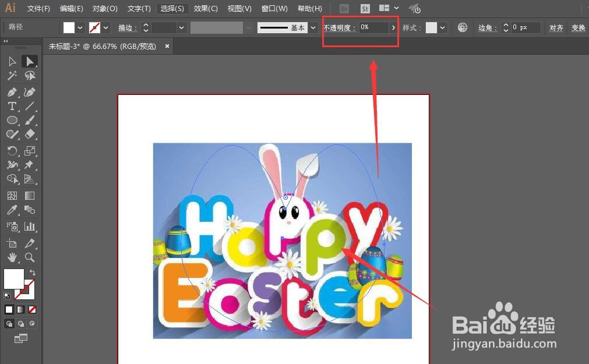
Task: Set paint type to Color
Action: [x=9, y=309]
